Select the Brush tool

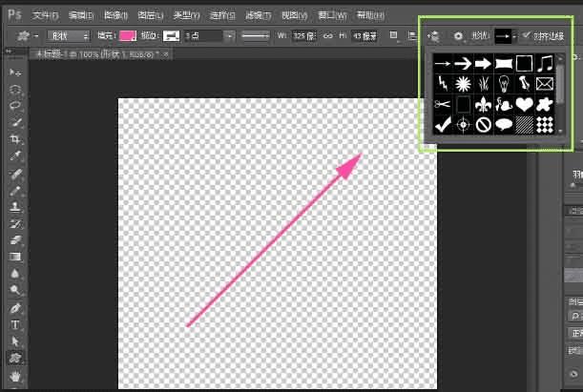tap(15, 191)
